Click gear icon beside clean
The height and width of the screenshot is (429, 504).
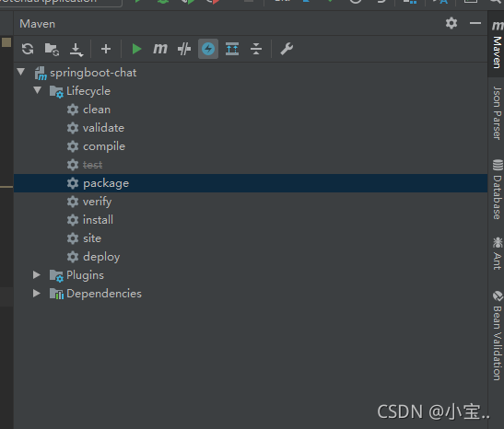[x=73, y=110]
